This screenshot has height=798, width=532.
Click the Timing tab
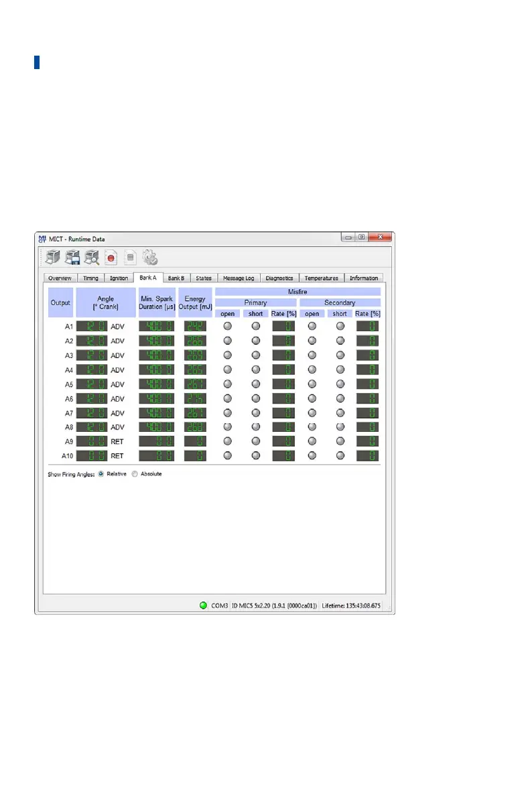[x=90, y=278]
